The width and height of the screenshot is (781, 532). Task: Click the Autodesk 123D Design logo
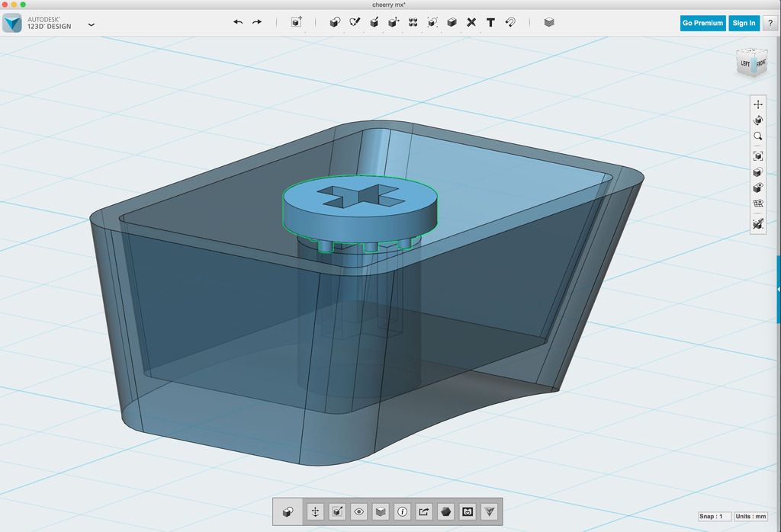12,23
